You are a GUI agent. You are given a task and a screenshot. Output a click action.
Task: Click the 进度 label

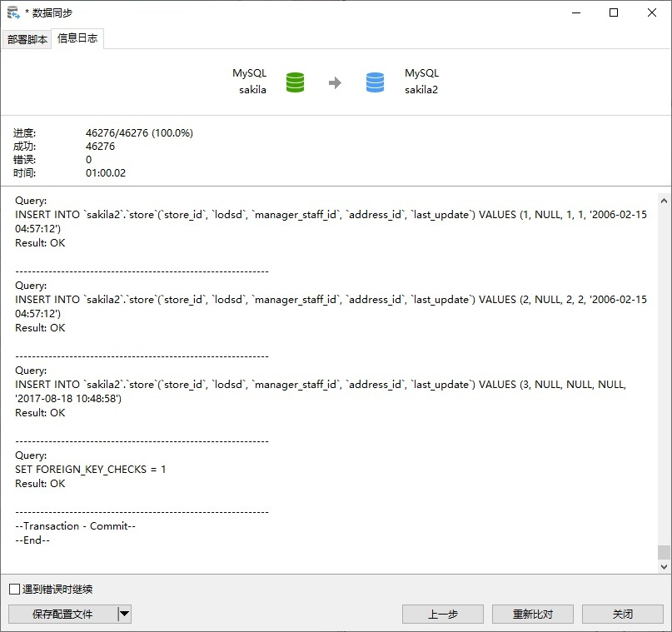(x=24, y=133)
